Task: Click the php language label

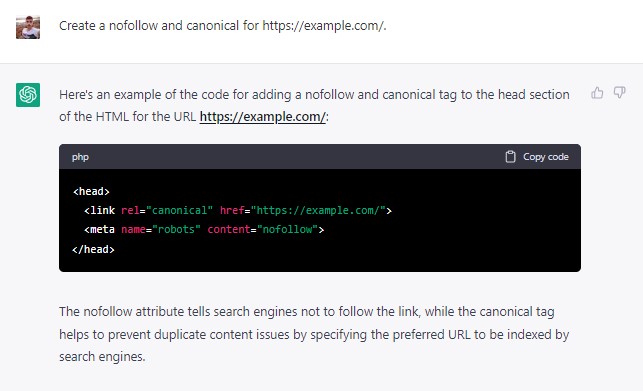Action: [80, 157]
